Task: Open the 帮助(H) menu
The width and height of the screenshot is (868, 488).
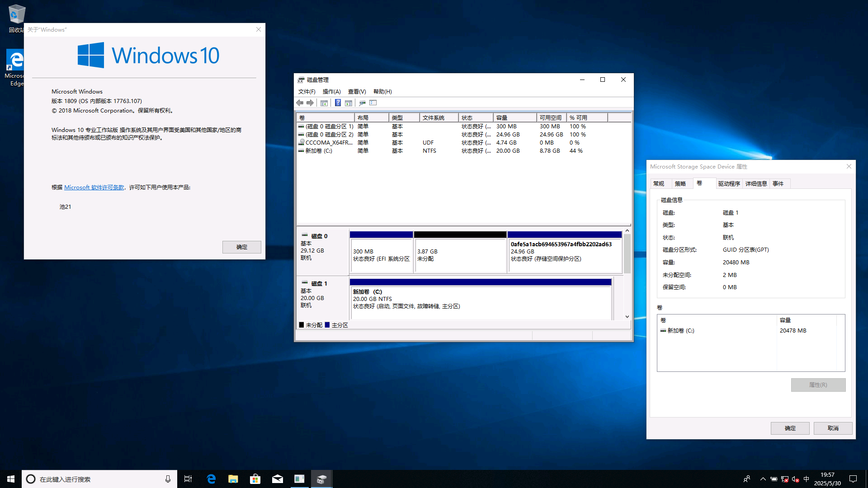Action: [x=382, y=92]
